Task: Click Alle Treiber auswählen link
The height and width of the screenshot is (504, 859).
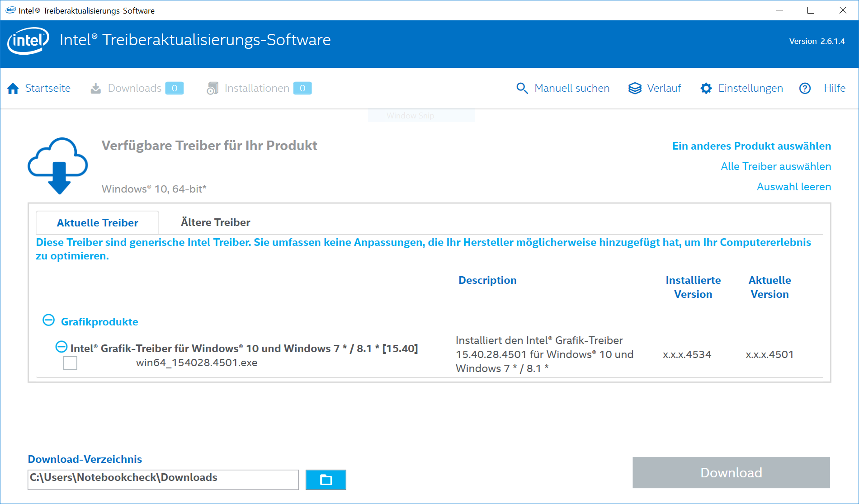Action: pos(776,166)
